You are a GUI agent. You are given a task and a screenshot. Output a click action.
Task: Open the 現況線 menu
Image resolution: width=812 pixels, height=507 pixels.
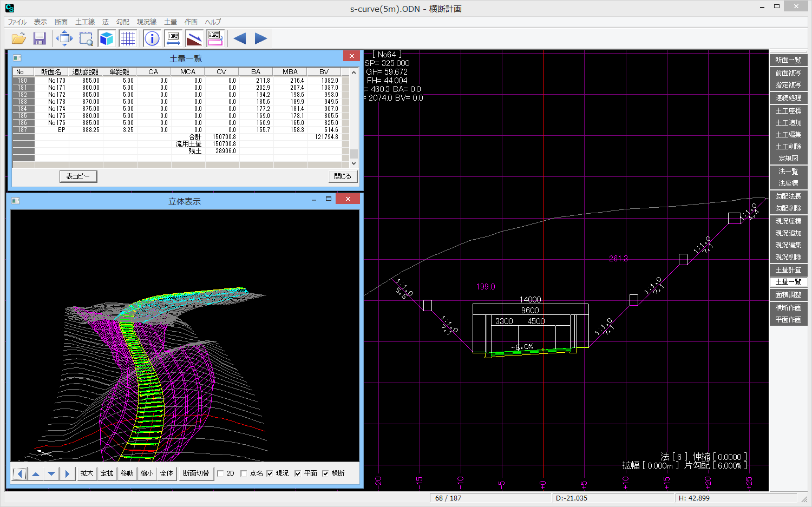147,22
